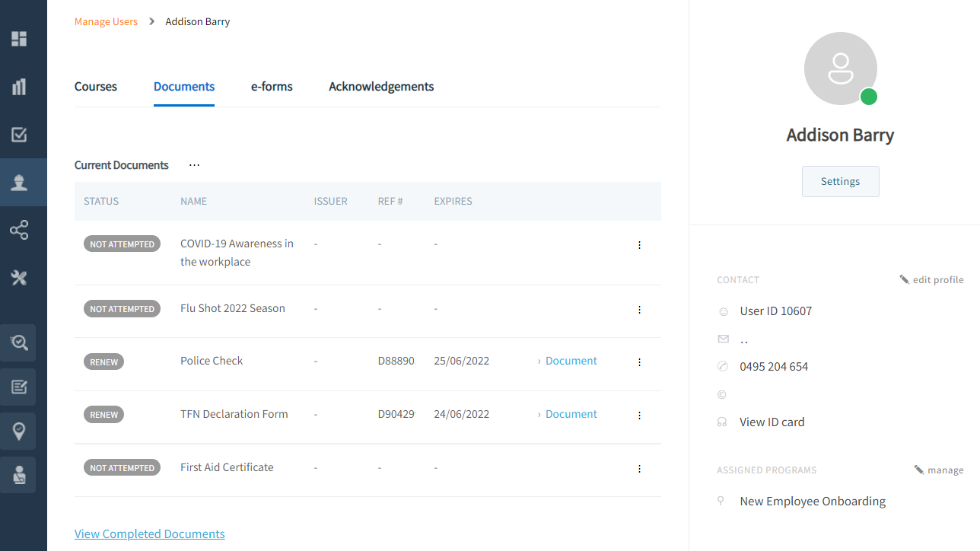Switch to the Acknowledgements tab
The image size is (980, 551).
(381, 87)
